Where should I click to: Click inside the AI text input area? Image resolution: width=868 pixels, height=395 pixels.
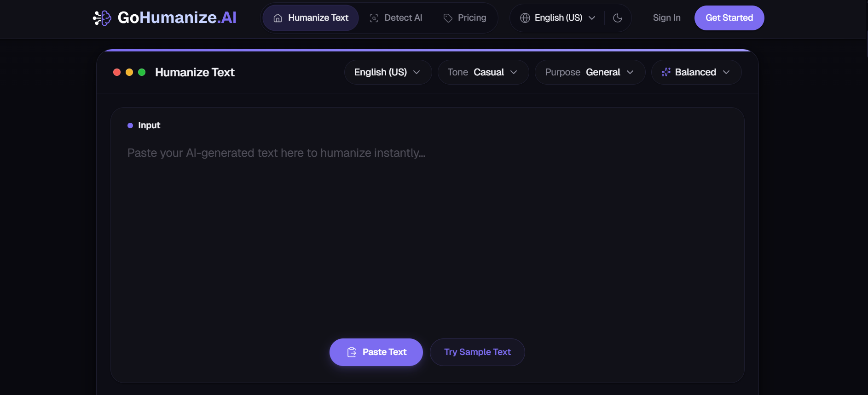click(428, 235)
